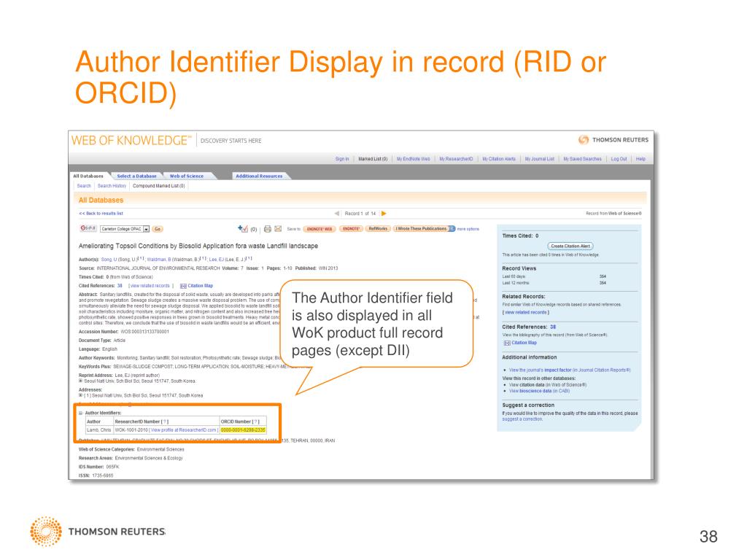
Task: Click the Go button next to OPAC
Action: pyautogui.click(x=158, y=229)
